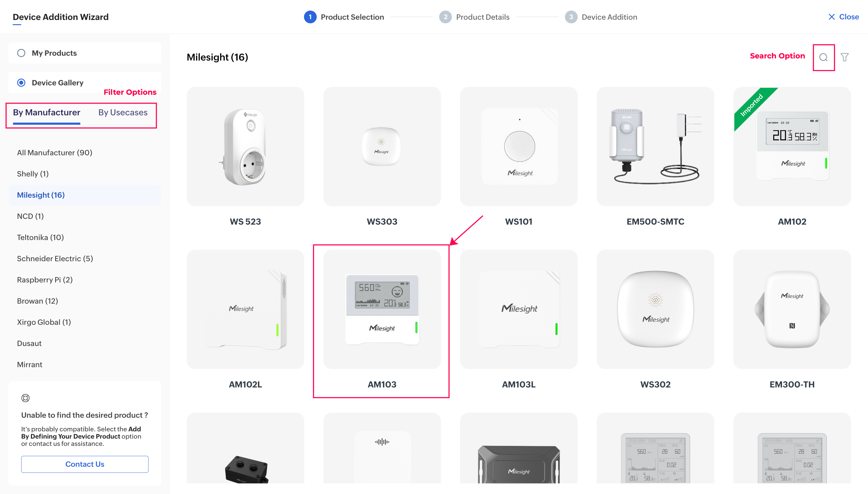868x494 pixels.
Task: Click the step 3 Device Addition circle
Action: click(571, 17)
